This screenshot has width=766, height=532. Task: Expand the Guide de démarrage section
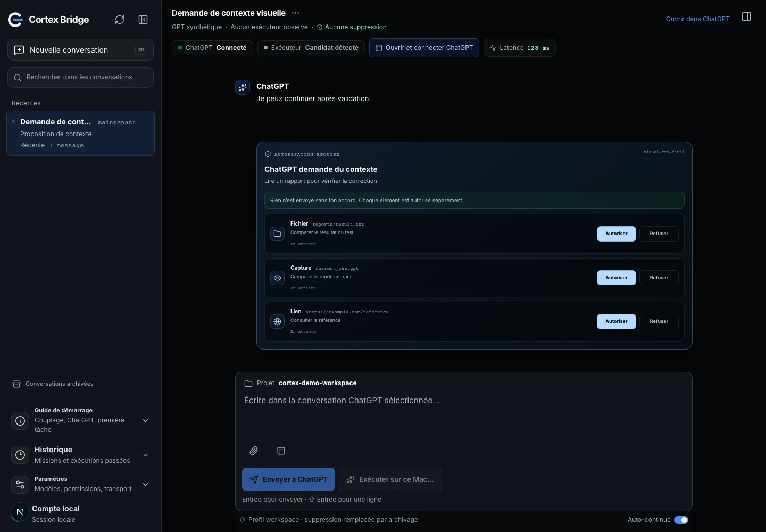coord(145,420)
